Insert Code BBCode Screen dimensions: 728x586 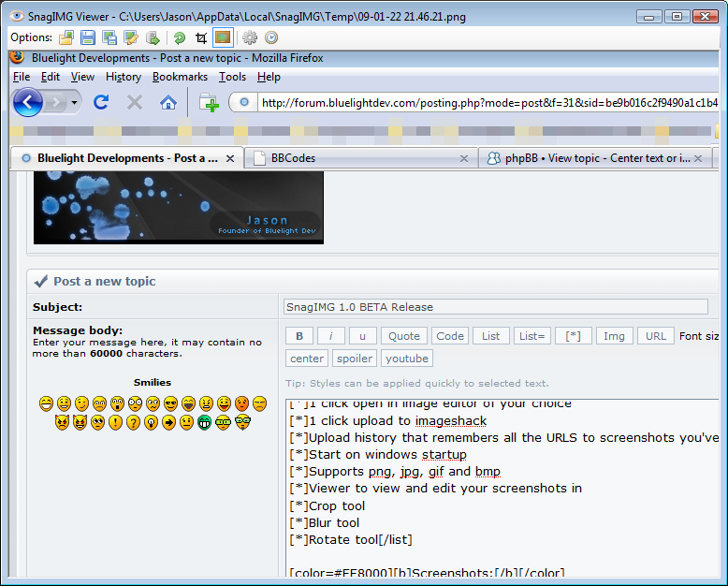click(450, 336)
